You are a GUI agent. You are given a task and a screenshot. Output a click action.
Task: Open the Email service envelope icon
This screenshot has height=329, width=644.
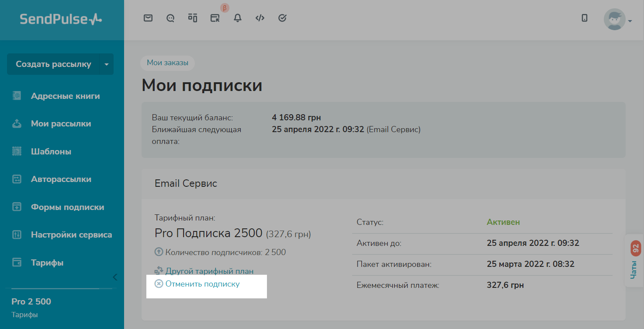point(148,18)
